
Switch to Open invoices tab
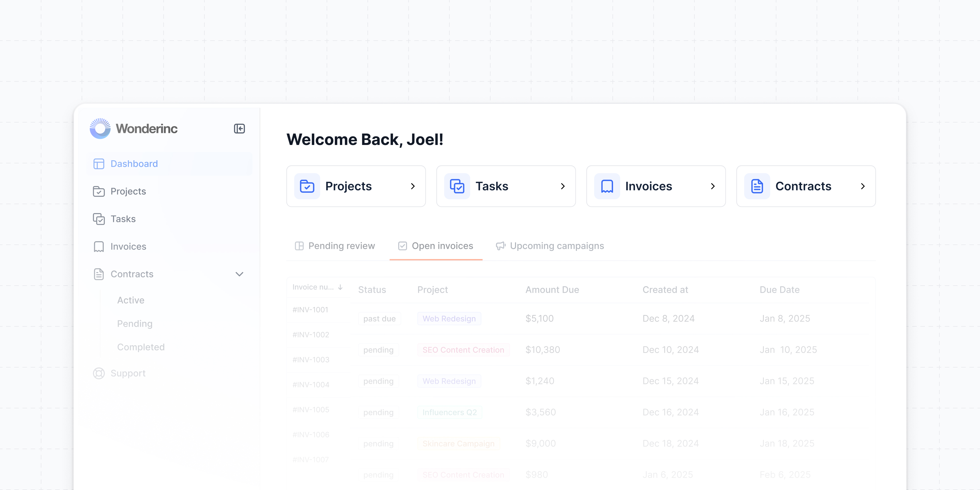pyautogui.click(x=436, y=246)
